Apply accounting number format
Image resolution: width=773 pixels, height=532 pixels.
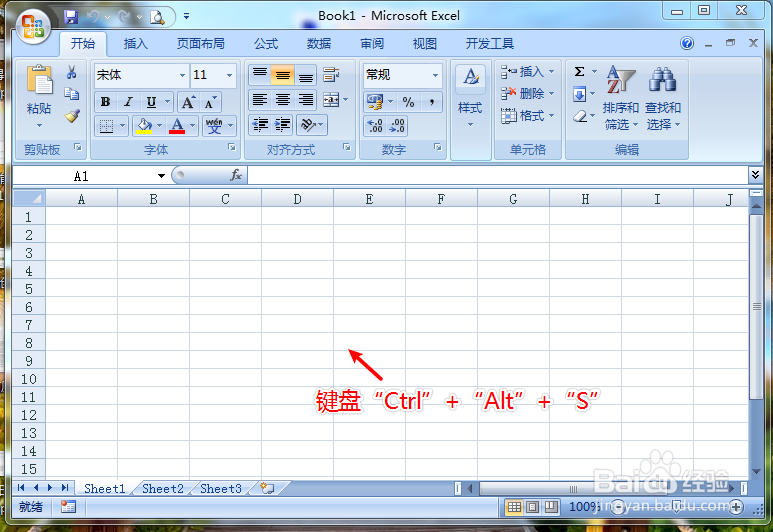point(375,102)
